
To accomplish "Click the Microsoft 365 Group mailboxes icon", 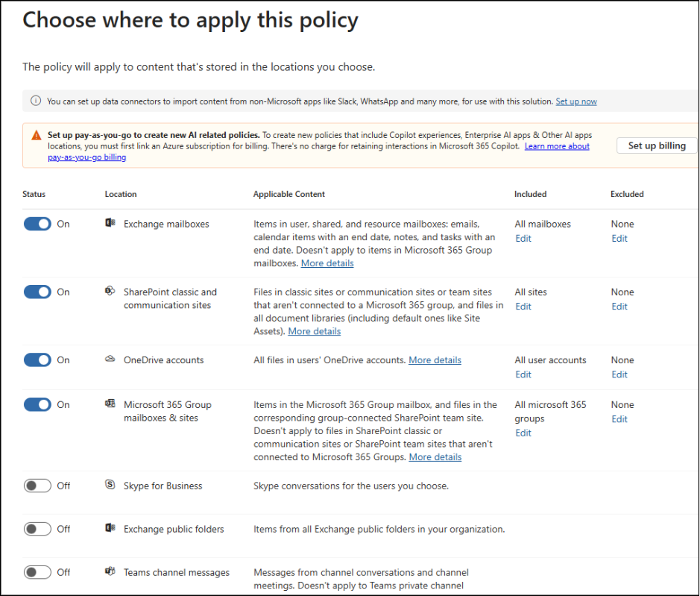I will (110, 404).
